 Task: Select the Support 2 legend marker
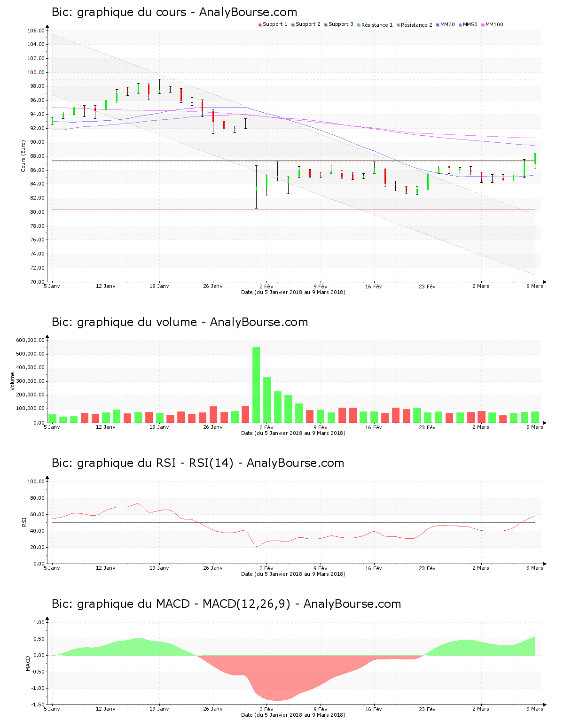(x=292, y=24)
